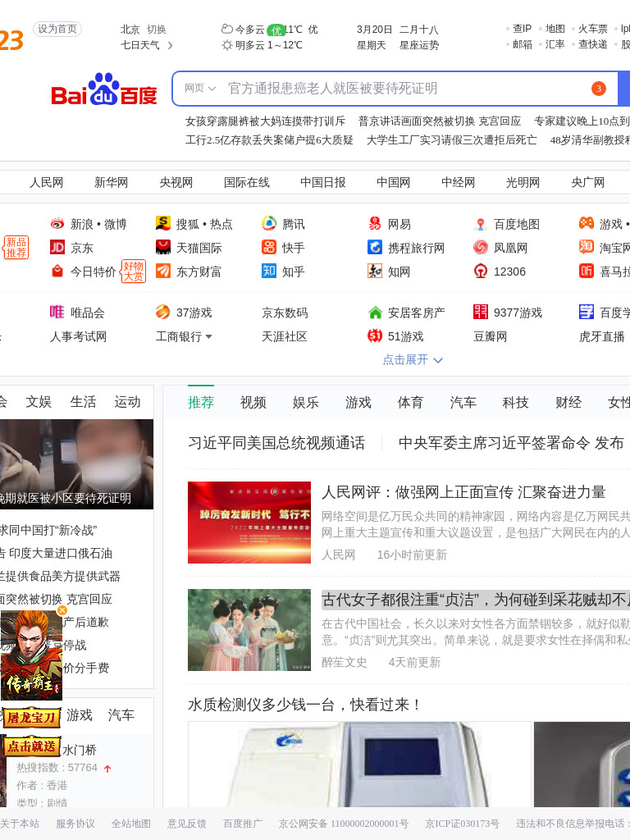This screenshot has width=630, height=840.
Task: Click the Phoenix 凤凰网 icon
Action: coord(481,248)
